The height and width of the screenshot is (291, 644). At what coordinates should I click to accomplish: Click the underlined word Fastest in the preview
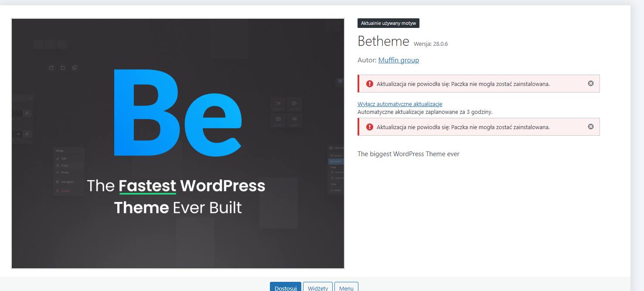coord(147,186)
